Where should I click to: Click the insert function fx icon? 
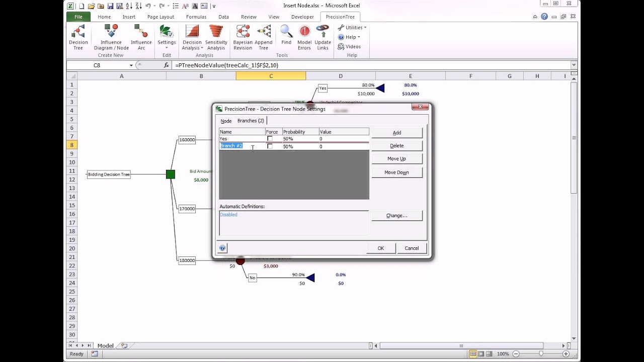pos(167,65)
